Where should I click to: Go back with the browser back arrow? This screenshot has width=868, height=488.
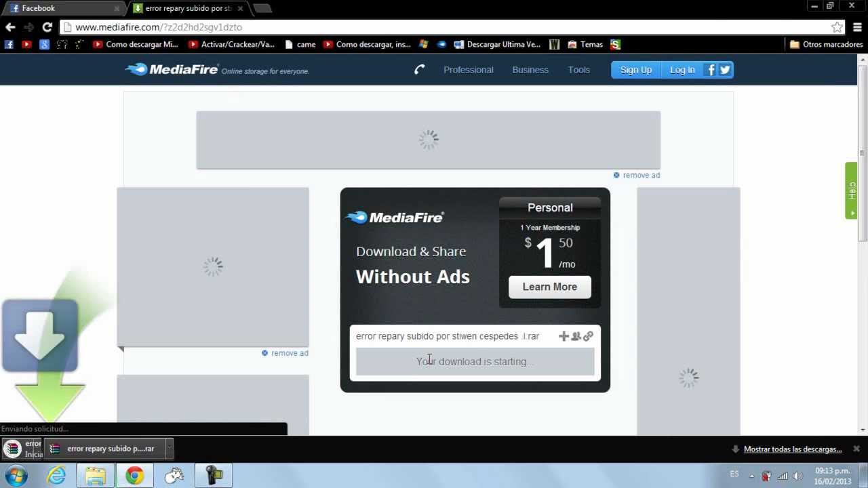click(10, 27)
